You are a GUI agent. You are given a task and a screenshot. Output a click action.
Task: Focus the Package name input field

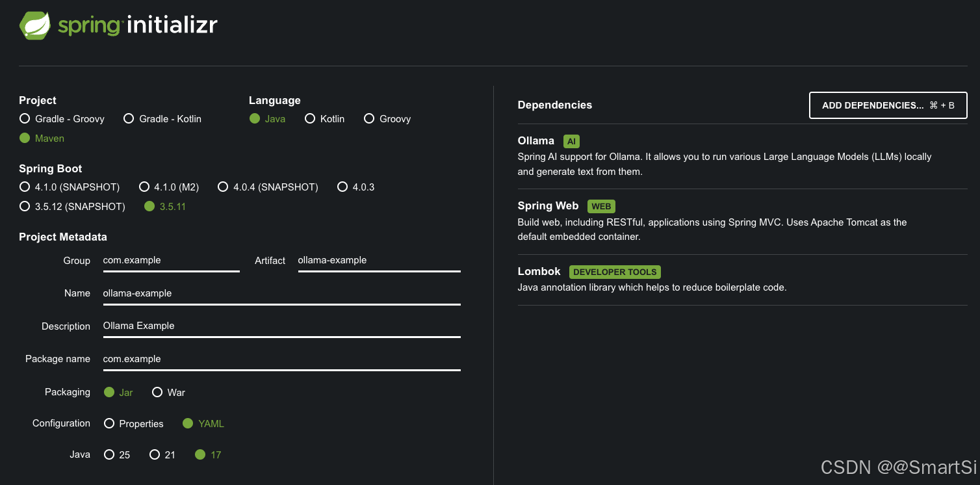[x=281, y=360]
